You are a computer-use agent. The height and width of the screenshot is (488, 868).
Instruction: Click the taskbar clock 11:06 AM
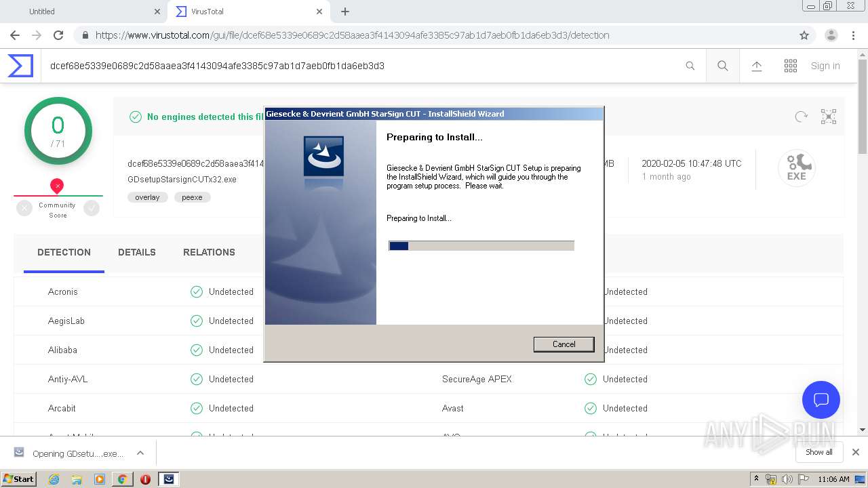(x=833, y=479)
